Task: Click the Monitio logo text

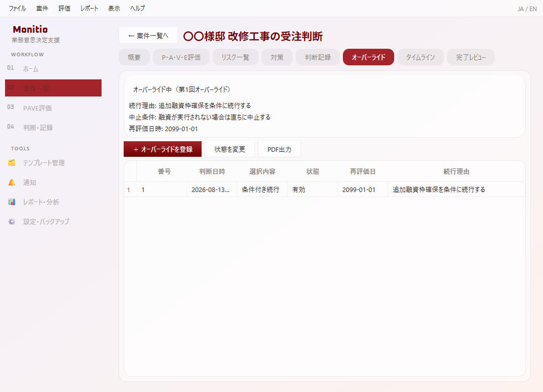Action: [30, 30]
